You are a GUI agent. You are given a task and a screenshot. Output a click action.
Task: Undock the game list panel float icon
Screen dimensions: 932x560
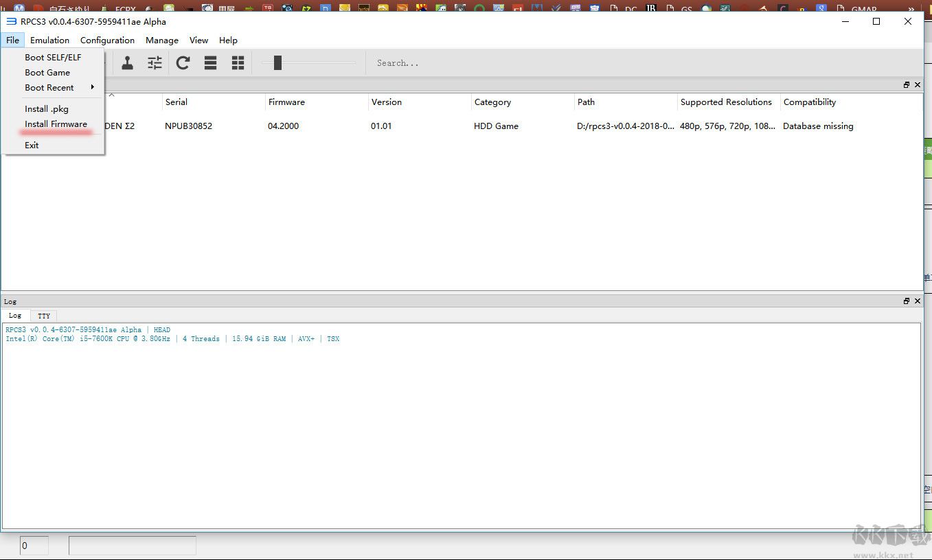pos(907,85)
